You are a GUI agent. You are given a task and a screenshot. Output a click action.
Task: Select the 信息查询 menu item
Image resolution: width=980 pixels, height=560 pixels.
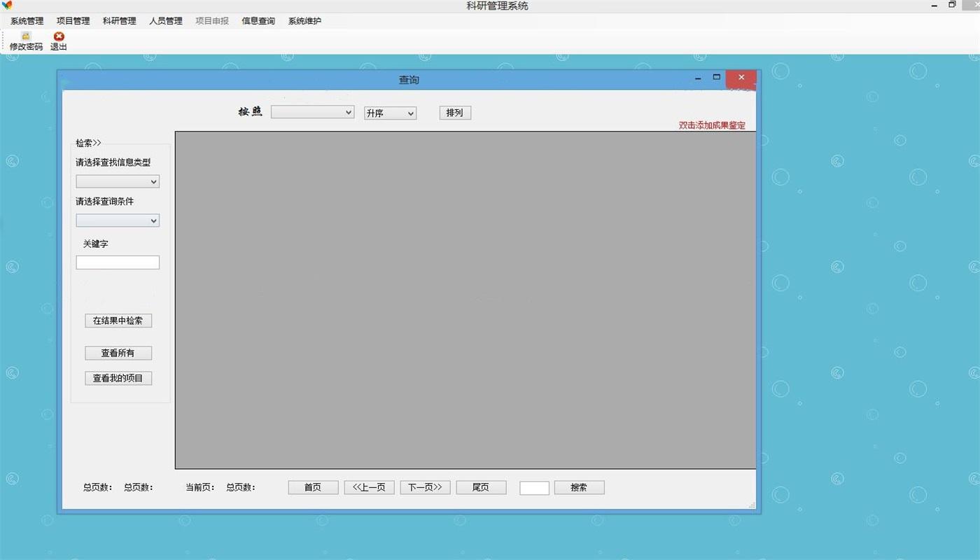pyautogui.click(x=258, y=21)
